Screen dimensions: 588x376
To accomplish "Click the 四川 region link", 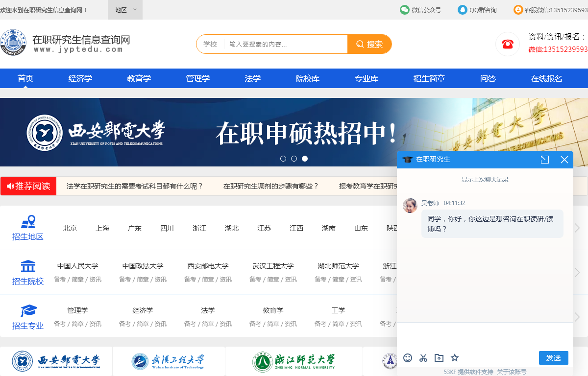I will point(167,228).
